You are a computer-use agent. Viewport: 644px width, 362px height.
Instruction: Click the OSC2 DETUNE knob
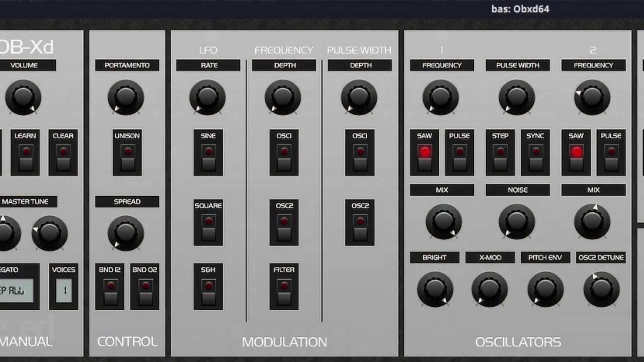coord(601,289)
